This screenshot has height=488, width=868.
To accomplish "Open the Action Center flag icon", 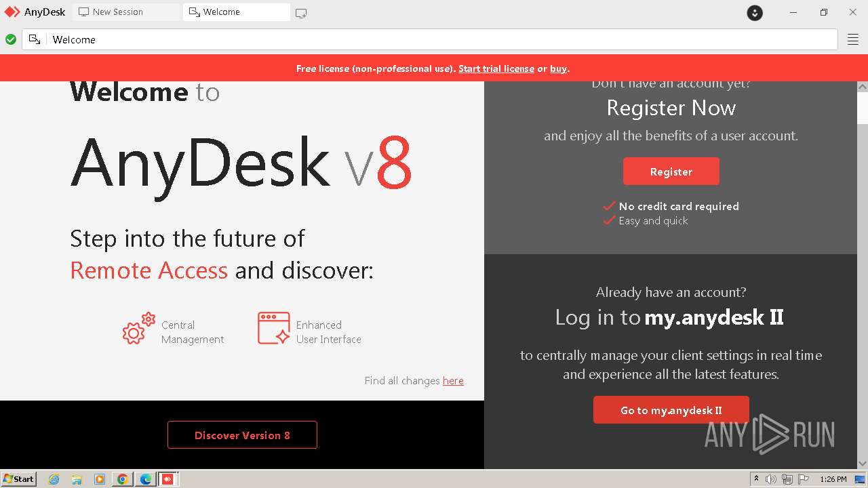I will click(x=804, y=479).
